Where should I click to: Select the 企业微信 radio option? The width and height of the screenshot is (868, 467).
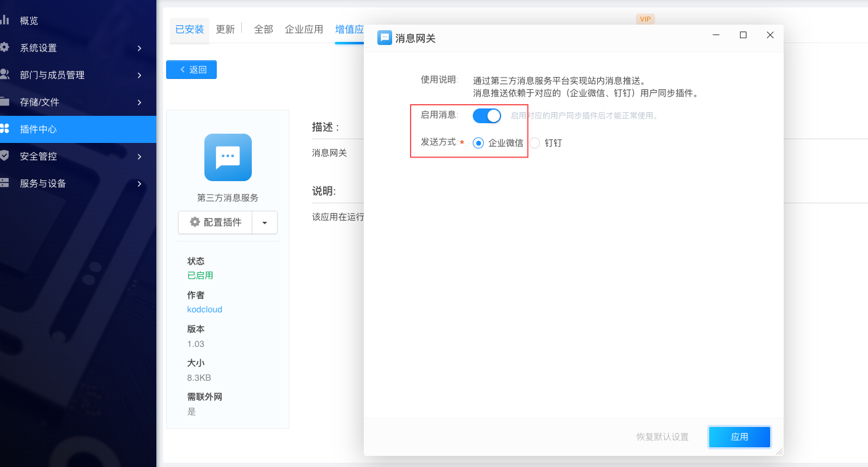click(478, 142)
